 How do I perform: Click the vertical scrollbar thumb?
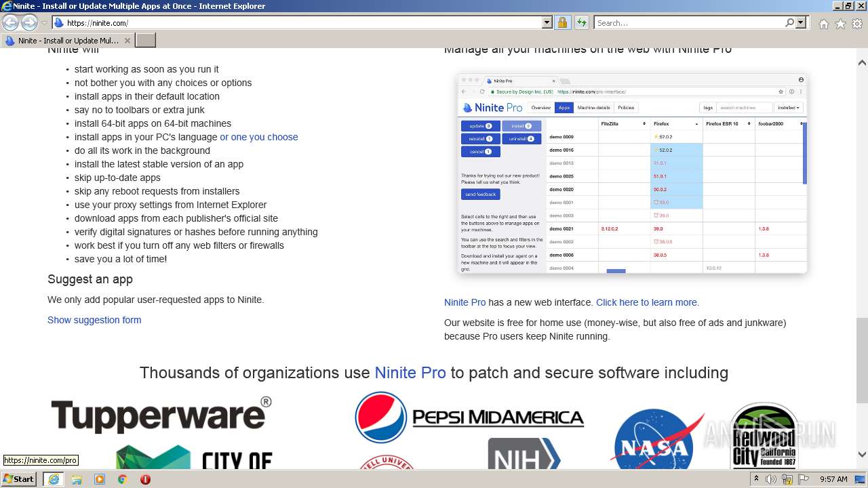(862, 360)
